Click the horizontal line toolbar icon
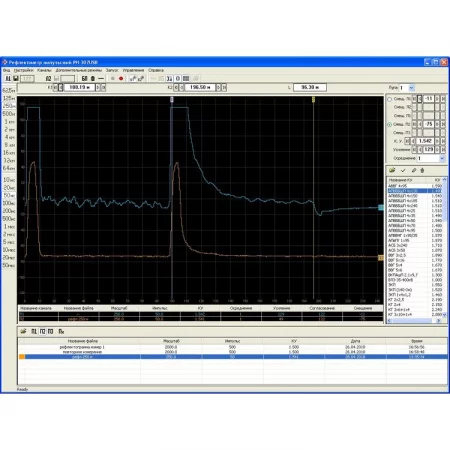450x450 pixels. [101, 79]
